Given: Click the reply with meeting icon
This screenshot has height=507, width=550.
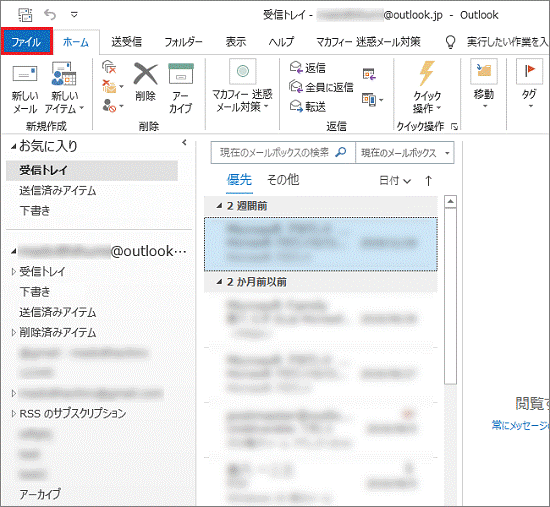Looking at the screenshot, I should [x=369, y=74].
